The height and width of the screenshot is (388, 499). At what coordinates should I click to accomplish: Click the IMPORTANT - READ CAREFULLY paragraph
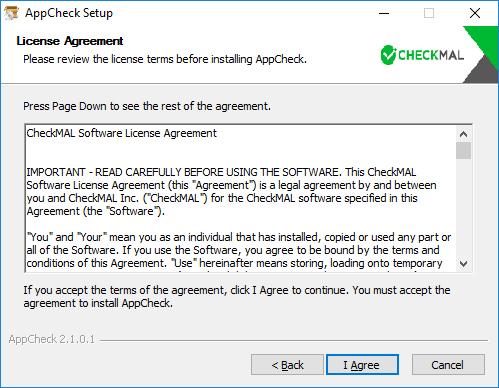(x=231, y=192)
